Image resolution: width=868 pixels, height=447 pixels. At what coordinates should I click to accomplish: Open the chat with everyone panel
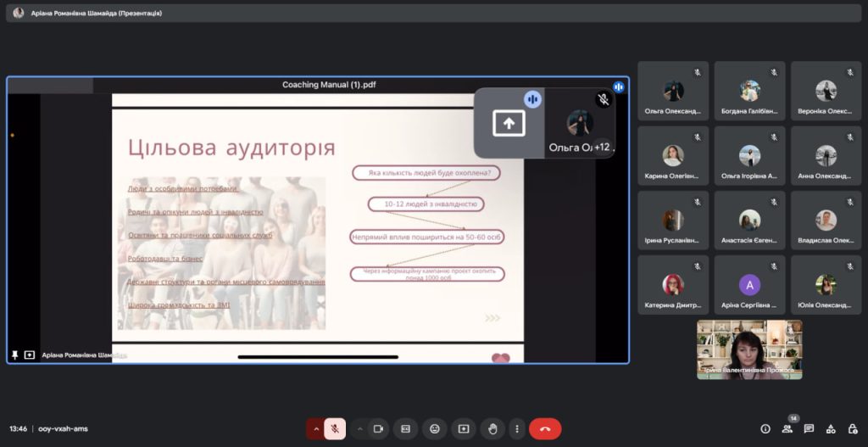pyautogui.click(x=809, y=429)
